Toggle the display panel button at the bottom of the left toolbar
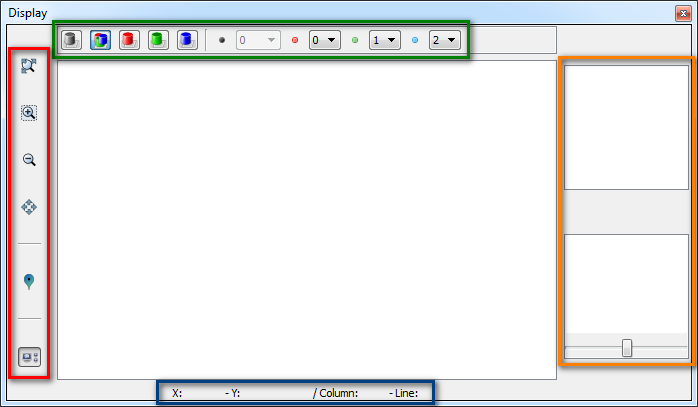The height and width of the screenshot is (407, 698). [29, 356]
